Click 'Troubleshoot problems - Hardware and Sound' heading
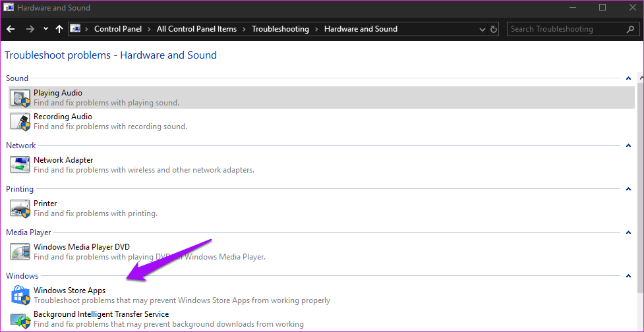 (111, 55)
